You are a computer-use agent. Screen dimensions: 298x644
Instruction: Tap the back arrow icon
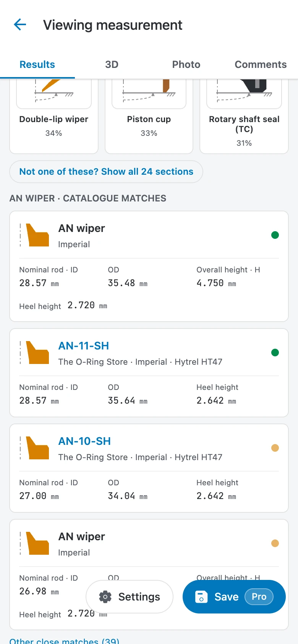tap(20, 25)
